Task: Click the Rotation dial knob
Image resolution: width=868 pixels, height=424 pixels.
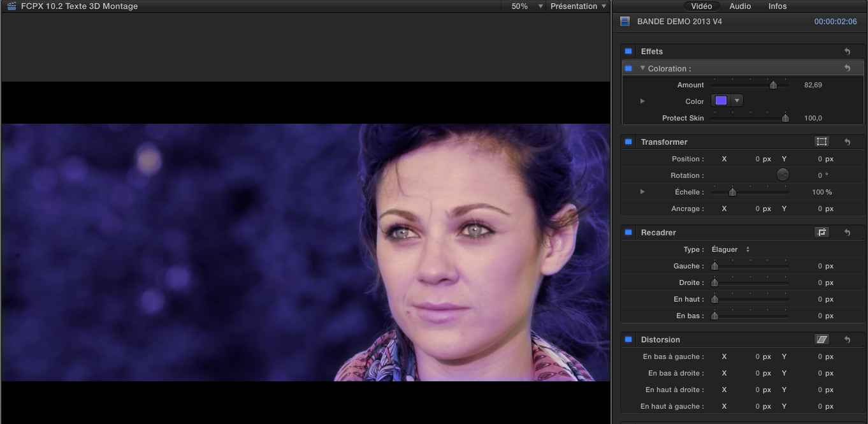Action: point(783,175)
